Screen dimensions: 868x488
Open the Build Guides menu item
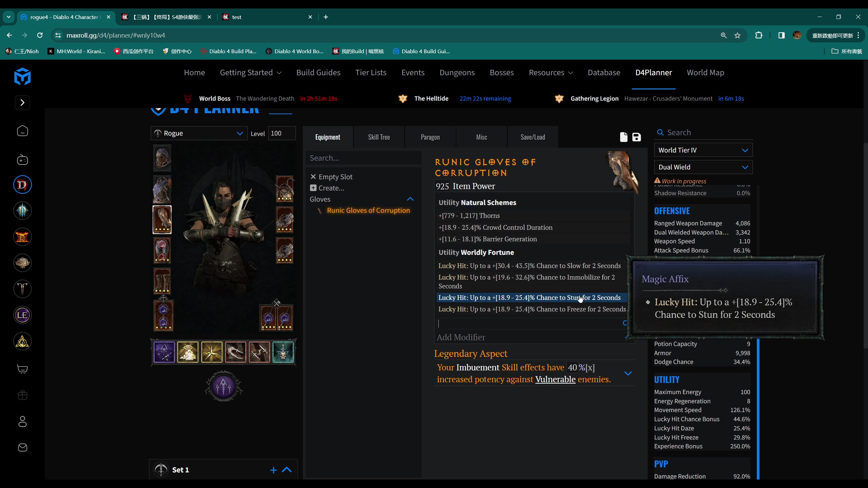click(318, 73)
